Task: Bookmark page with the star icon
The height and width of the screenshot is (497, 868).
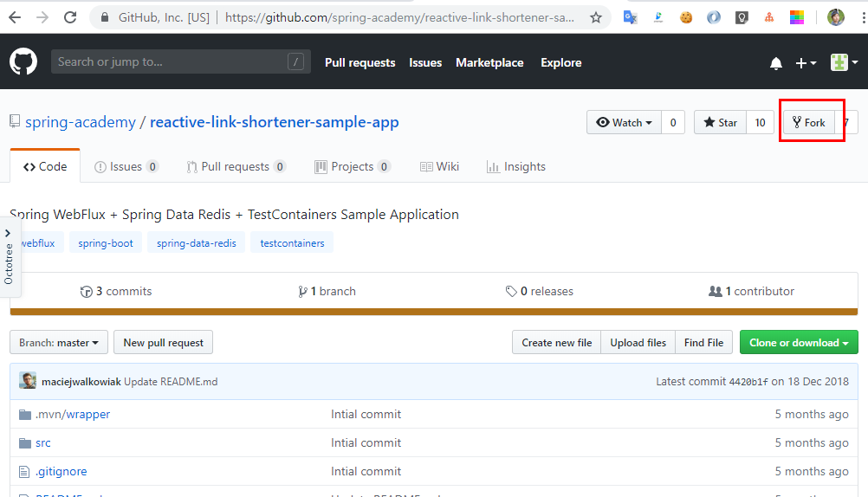Action: pyautogui.click(x=596, y=17)
